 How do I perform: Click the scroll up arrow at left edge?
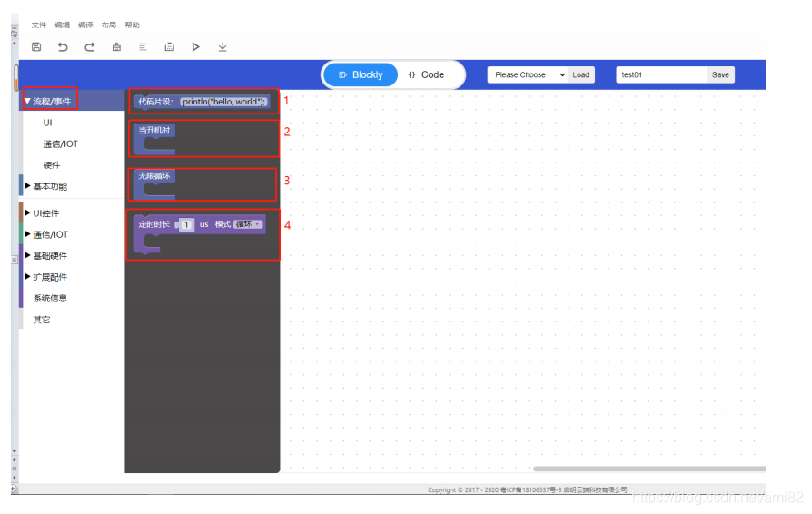pyautogui.click(x=15, y=44)
